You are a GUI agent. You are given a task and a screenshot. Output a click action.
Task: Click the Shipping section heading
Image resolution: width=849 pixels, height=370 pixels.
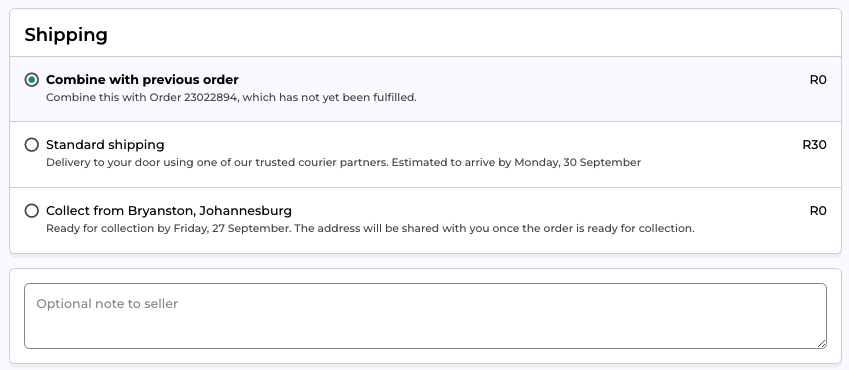66,35
